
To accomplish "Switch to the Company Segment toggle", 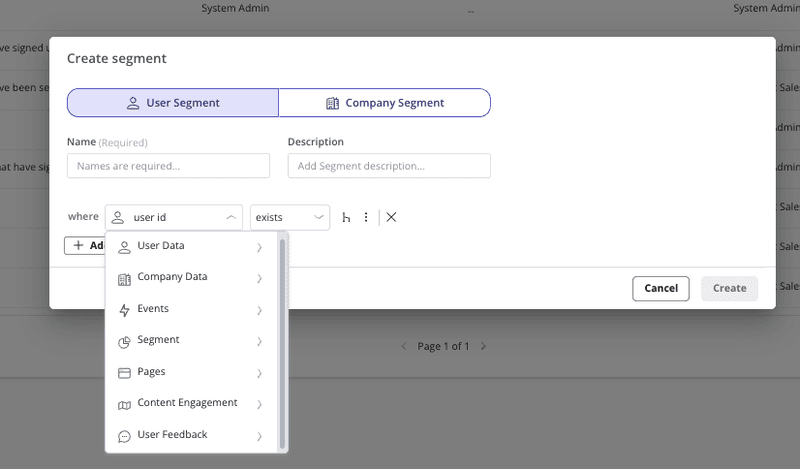I will coord(384,103).
